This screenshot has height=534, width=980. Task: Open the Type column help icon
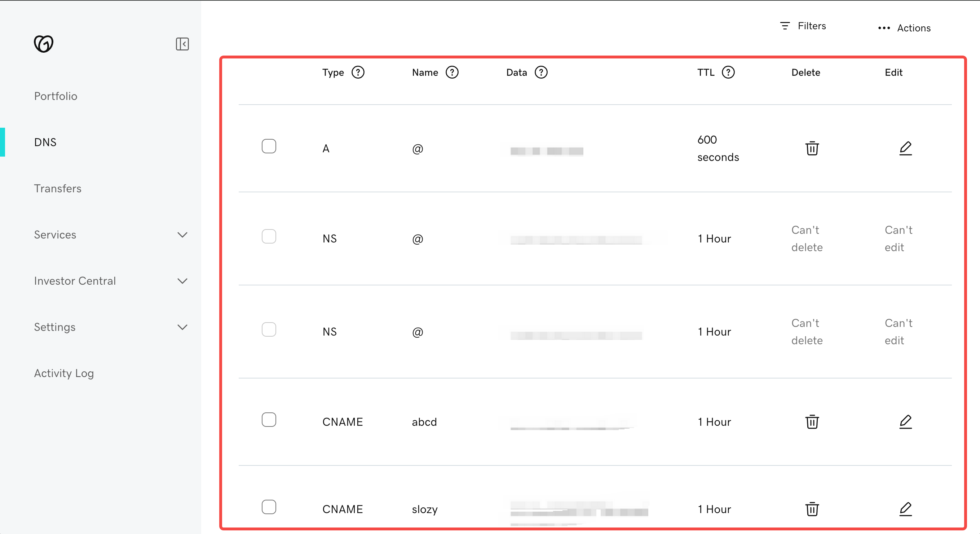coord(358,72)
